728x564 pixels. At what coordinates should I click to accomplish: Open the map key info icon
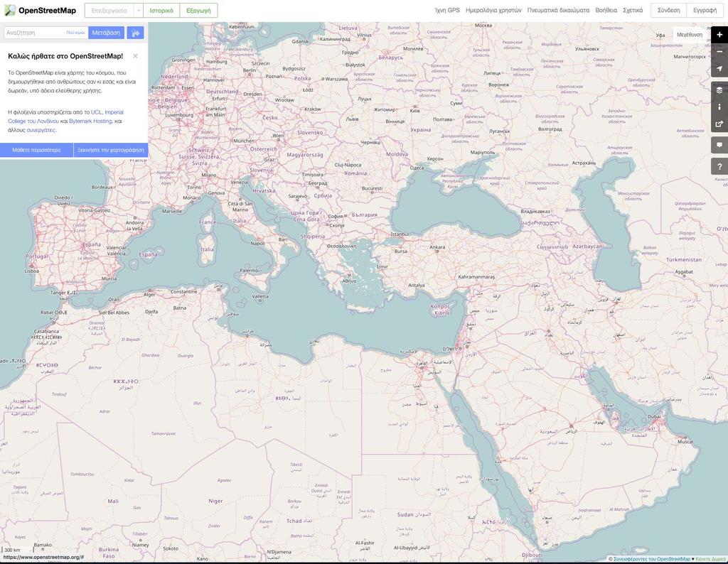[x=719, y=107]
